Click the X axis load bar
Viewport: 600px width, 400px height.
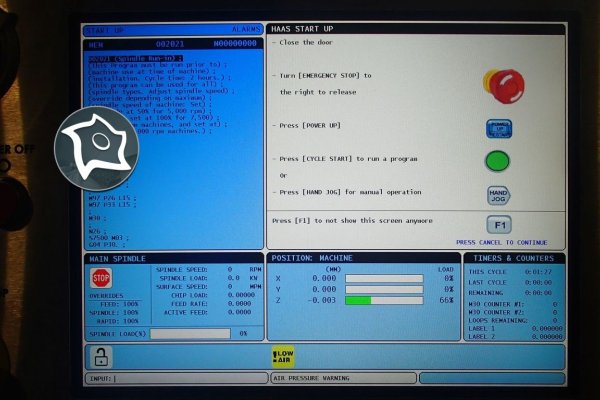(384, 278)
